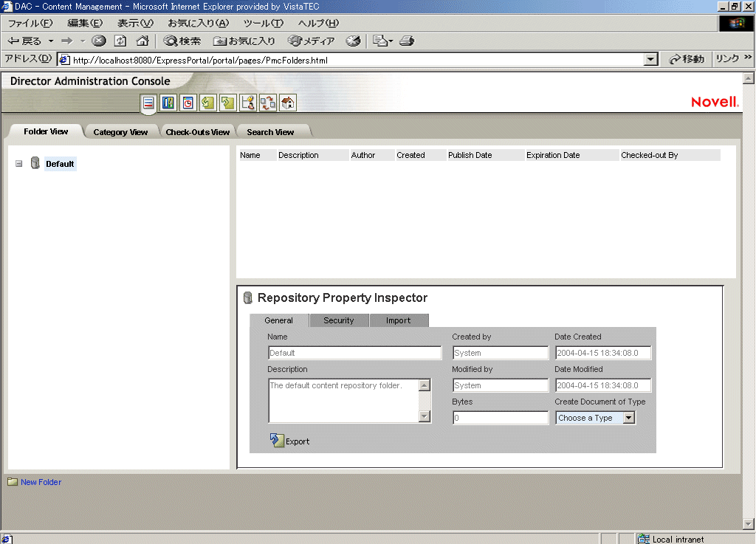This screenshot has width=756, height=544.
Task: Click the Export link text
Action: pyautogui.click(x=298, y=441)
